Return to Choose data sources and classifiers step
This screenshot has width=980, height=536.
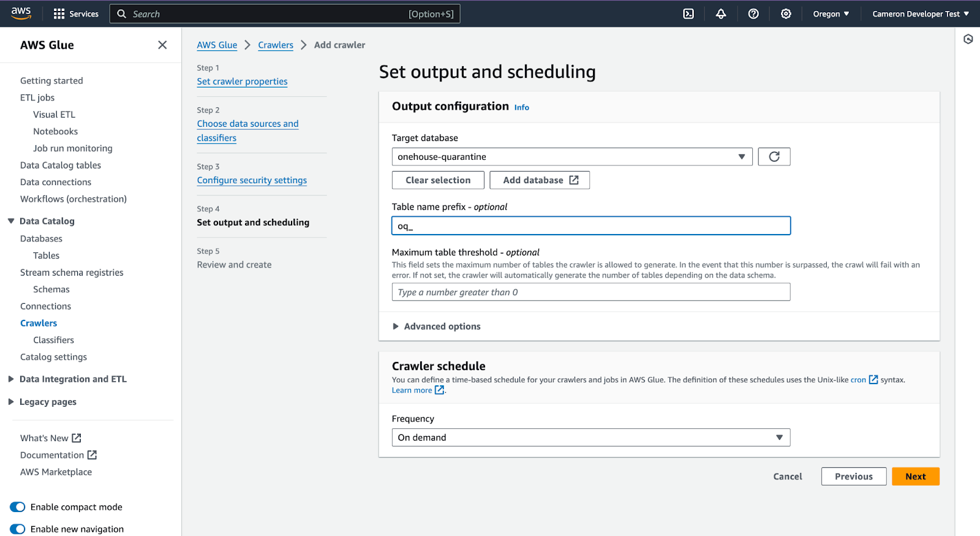[247, 131]
